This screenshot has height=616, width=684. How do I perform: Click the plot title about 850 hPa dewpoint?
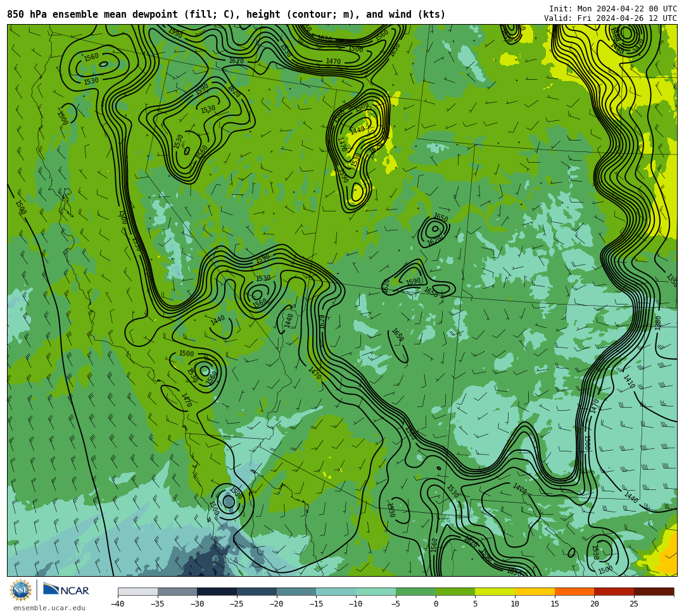coord(226,15)
